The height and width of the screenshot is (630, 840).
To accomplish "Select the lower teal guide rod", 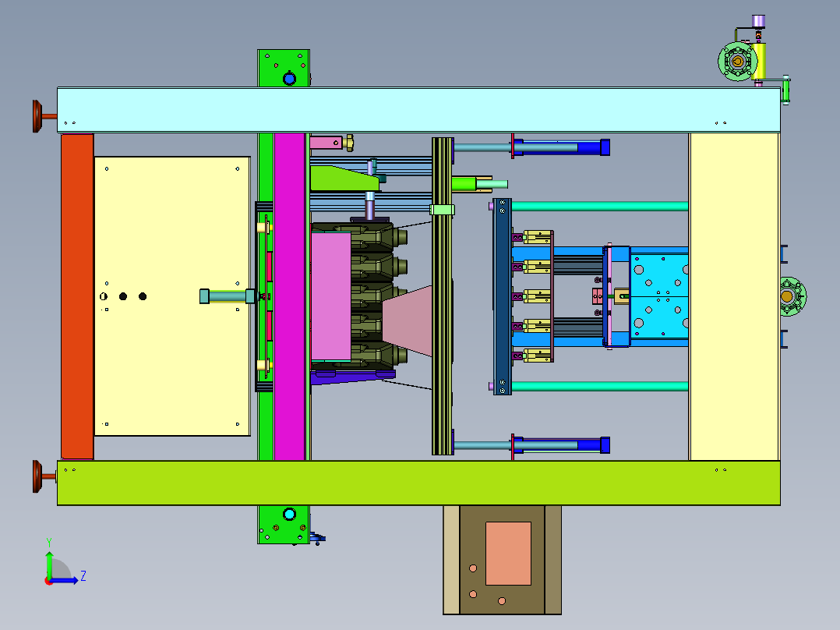I will click(599, 386).
